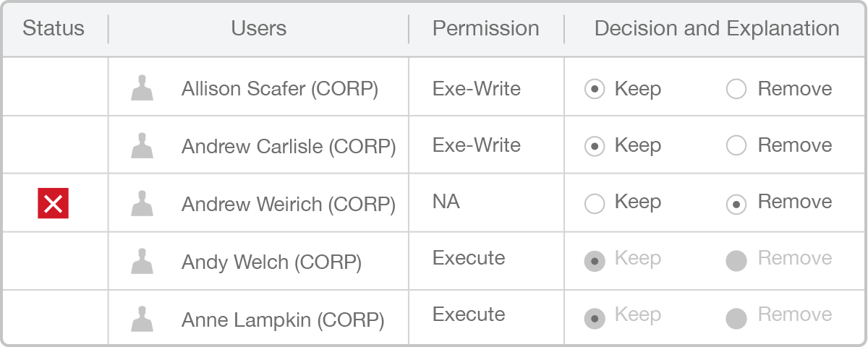Viewport: 868px width, 347px height.
Task: Open Anne Lampkin (CORP) user name
Action: click(x=283, y=320)
